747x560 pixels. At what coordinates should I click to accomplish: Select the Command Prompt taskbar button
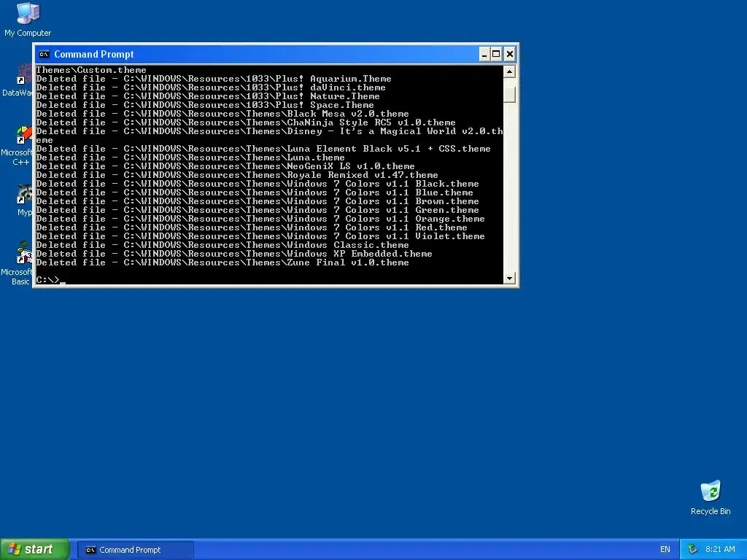point(135,550)
